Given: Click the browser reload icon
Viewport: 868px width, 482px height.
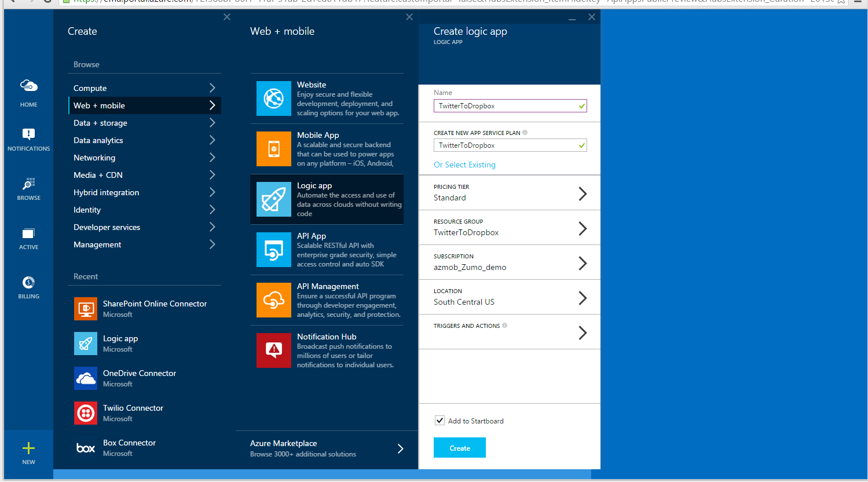Looking at the screenshot, I should pyautogui.click(x=47, y=1).
